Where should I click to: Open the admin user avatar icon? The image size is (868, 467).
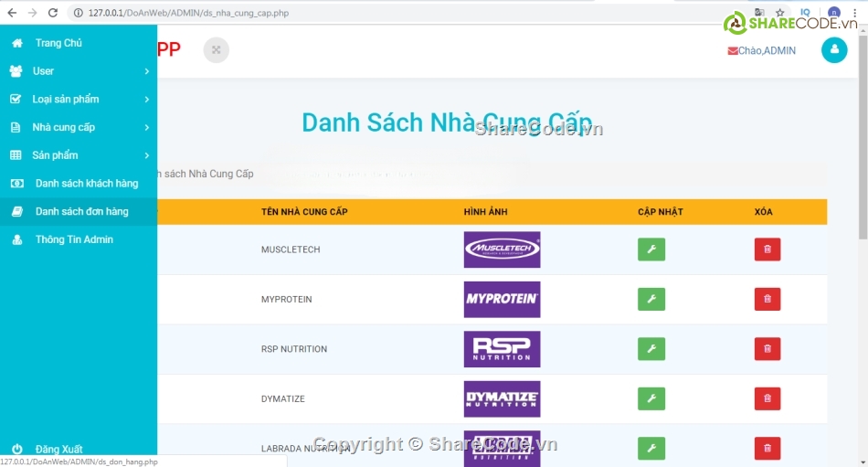[834, 50]
